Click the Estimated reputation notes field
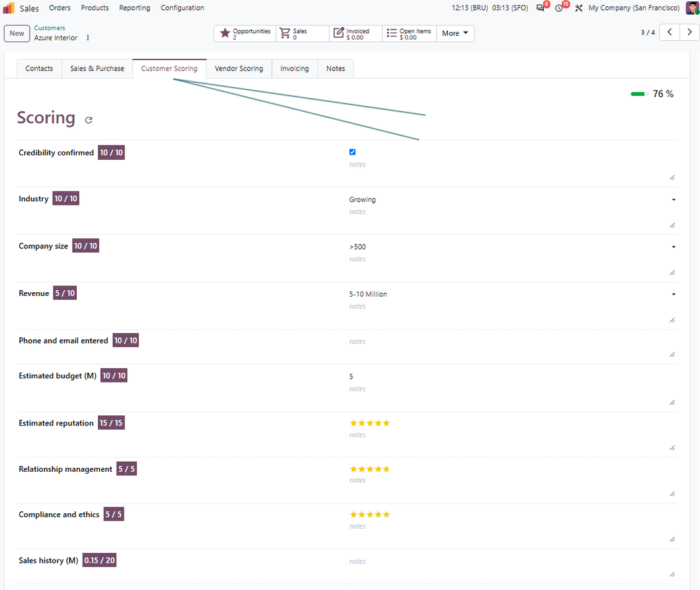700x590 pixels. tap(512, 441)
